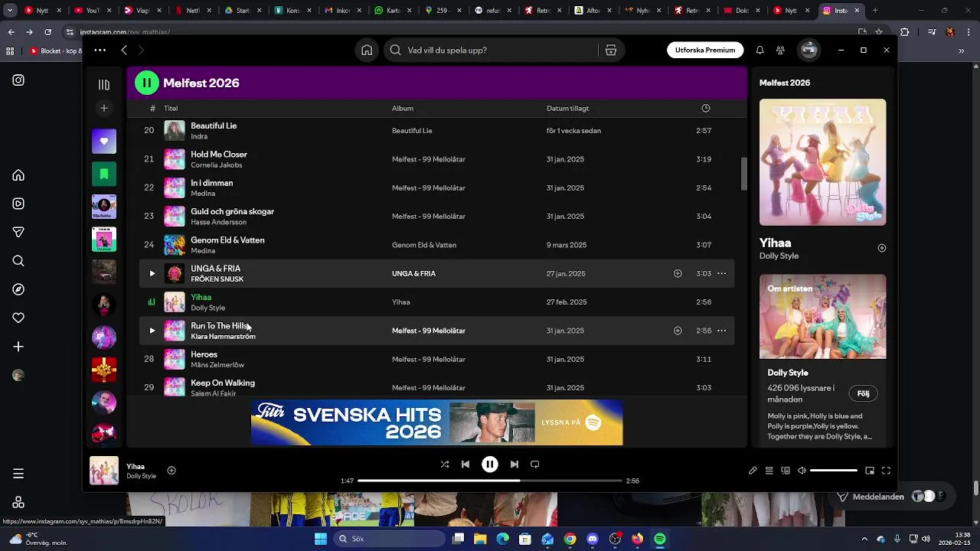Enter fullscreen player view
This screenshot has width=980, height=551.
click(887, 471)
